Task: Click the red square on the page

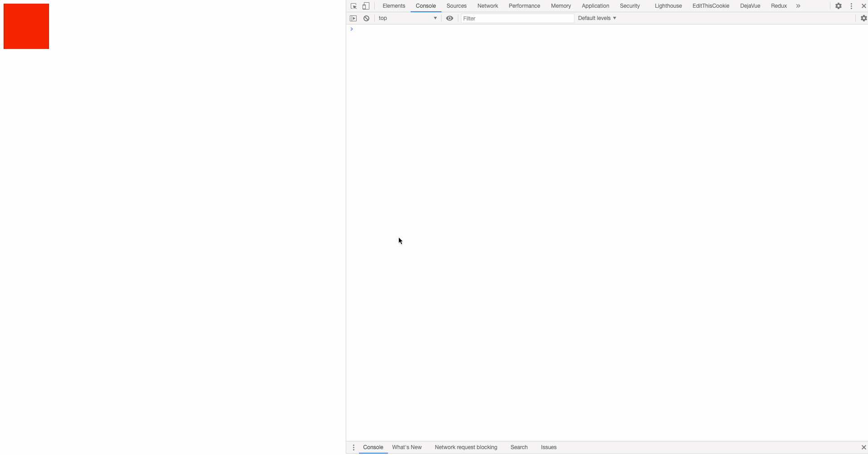Action: [x=26, y=26]
